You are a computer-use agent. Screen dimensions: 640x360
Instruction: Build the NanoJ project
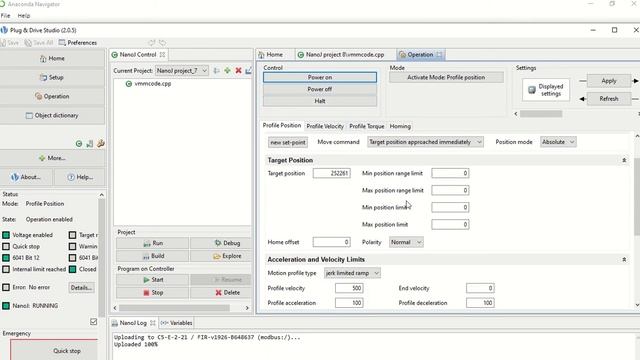pyautogui.click(x=153, y=256)
